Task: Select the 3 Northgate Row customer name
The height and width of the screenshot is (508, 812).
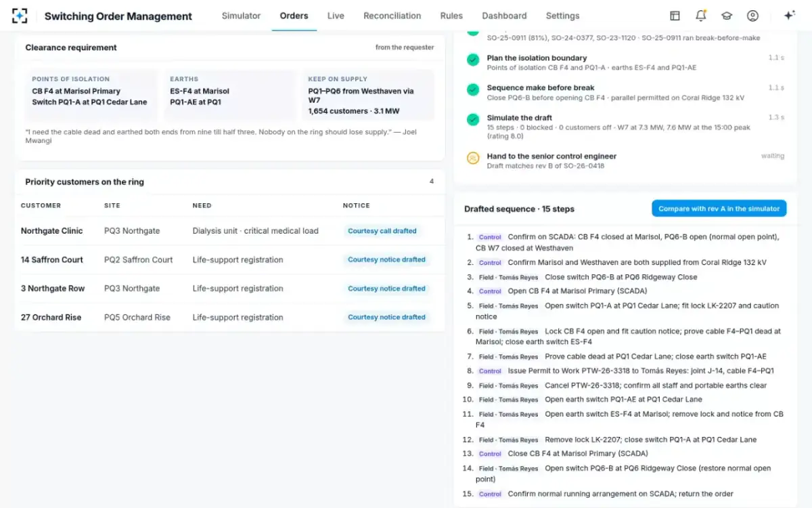Action: (x=53, y=289)
